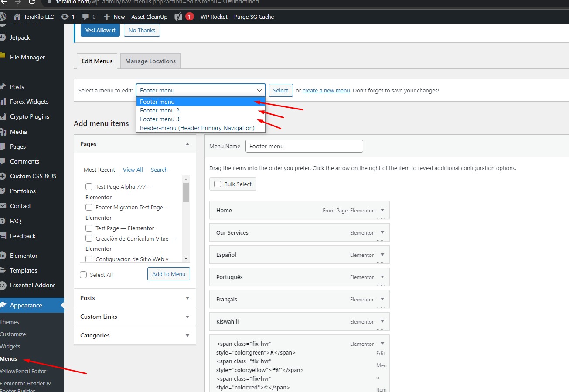Switch to the Manage Locations tab
Viewport: 569px width, 392px height.
point(150,61)
